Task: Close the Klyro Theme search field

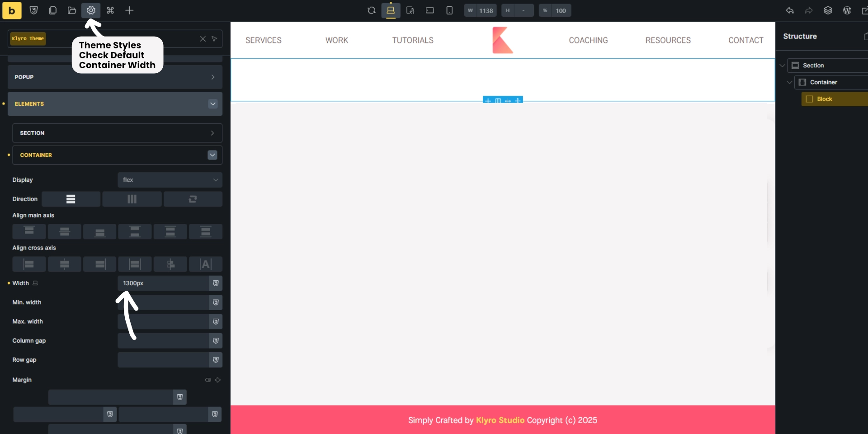Action: point(202,39)
